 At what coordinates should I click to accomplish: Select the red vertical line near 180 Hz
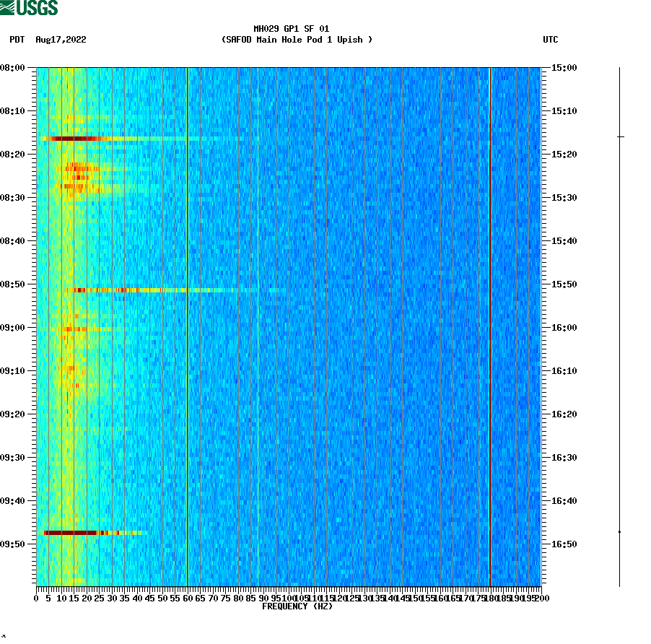[x=490, y=325]
